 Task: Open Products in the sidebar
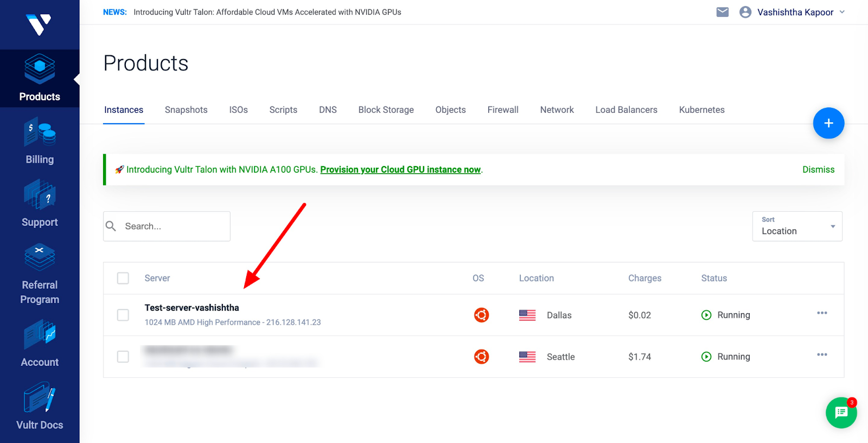tap(40, 78)
